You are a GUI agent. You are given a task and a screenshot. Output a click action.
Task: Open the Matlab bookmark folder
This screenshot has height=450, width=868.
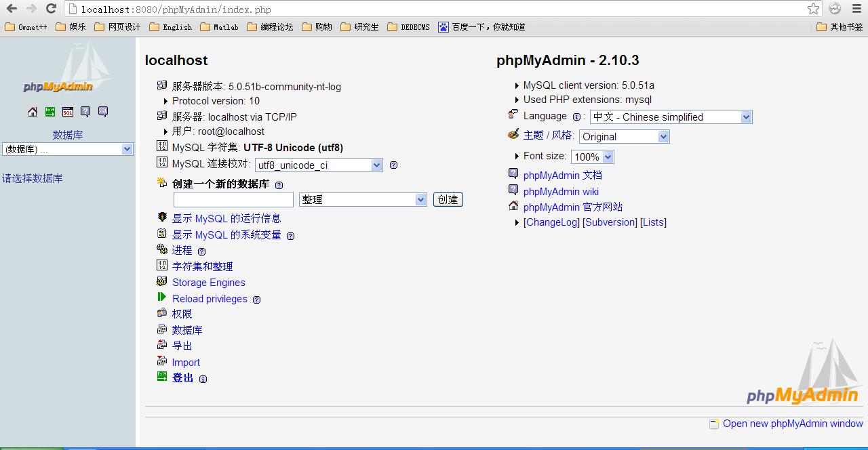[218, 27]
